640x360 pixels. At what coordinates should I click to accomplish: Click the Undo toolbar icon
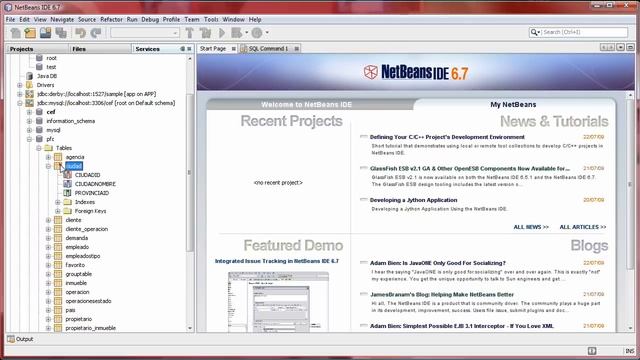[x=80, y=33]
